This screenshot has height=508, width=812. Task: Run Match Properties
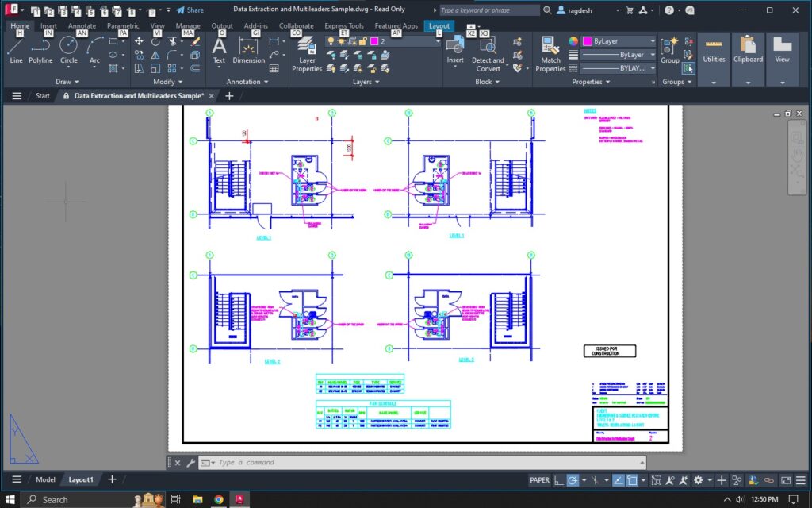pos(550,55)
